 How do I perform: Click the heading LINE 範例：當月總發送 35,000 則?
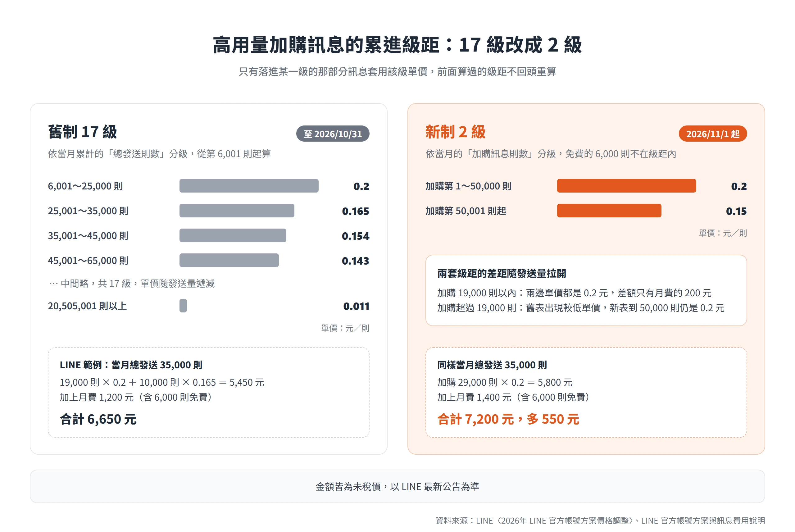coord(131,365)
